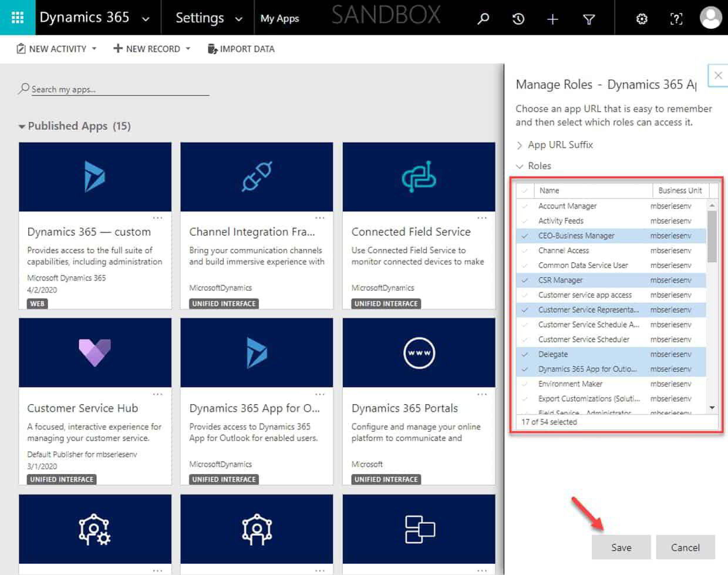
Task: Click the Import Data toolbar icon
Action: 211,49
